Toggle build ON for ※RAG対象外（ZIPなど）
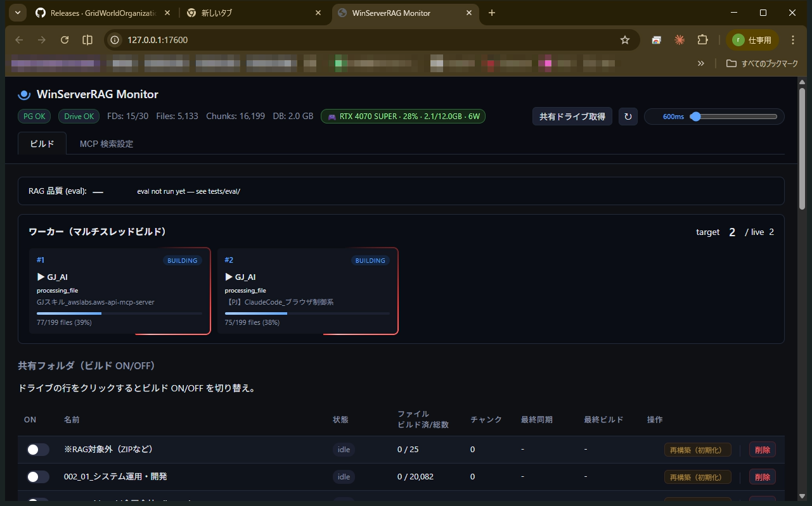The image size is (812, 506). tap(38, 450)
